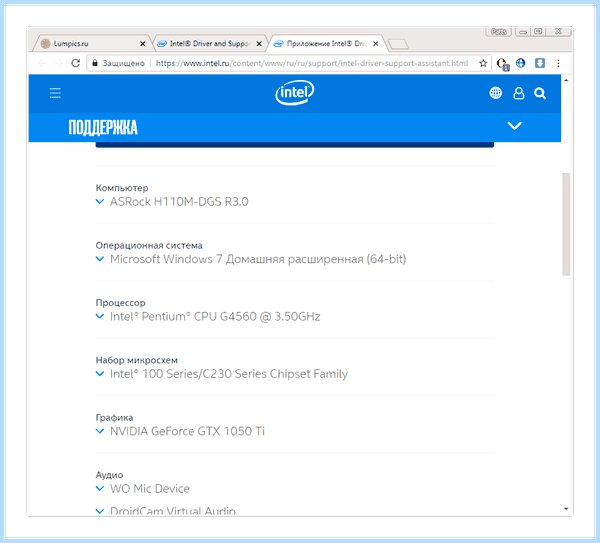
Task: Click the ПОДДЕРЖКА heading
Action: (103, 127)
